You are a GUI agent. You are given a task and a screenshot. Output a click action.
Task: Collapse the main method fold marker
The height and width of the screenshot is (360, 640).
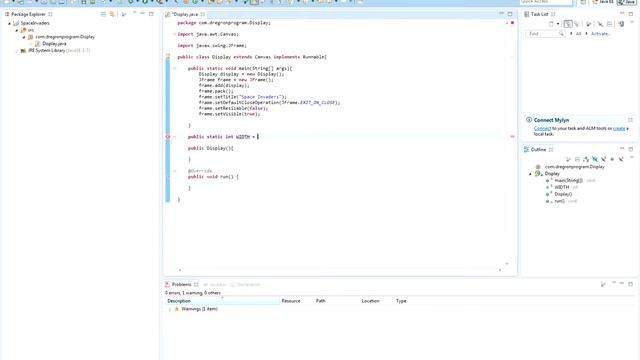(x=175, y=68)
